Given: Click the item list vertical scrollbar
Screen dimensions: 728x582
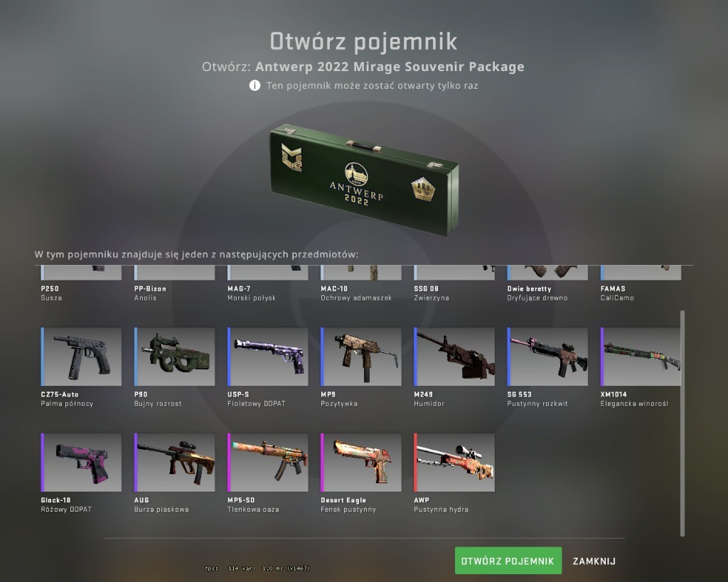Looking at the screenshot, I should pos(682,424).
